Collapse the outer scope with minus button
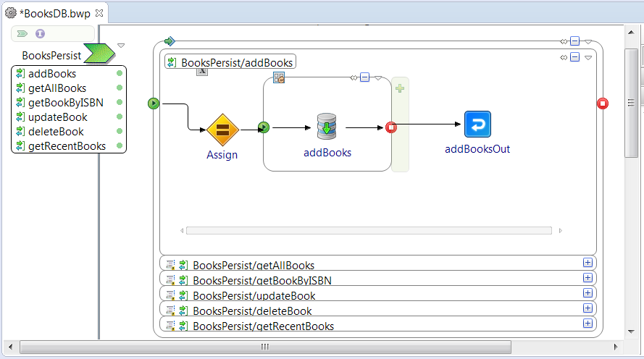The width and height of the screenshot is (644, 359). coord(575,41)
